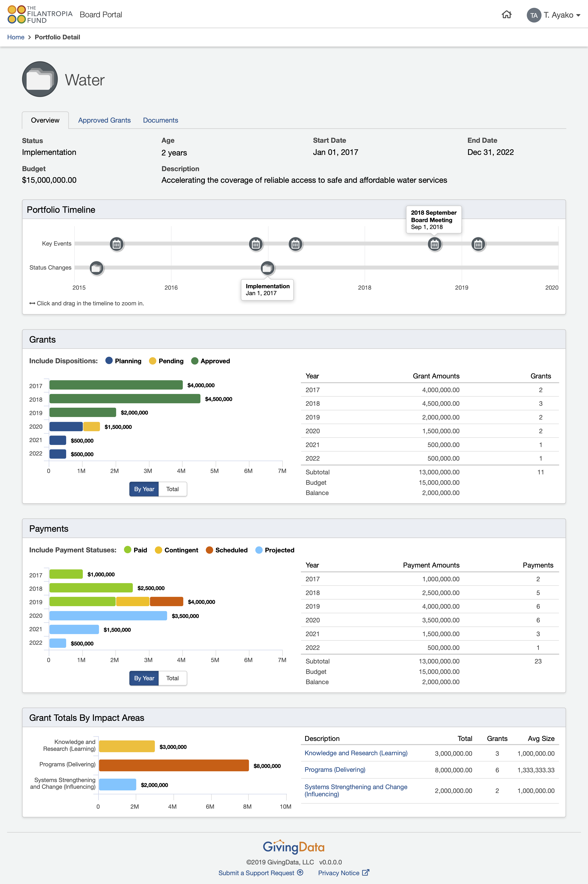Click the TA user avatar
This screenshot has width=588, height=884.
(534, 15)
